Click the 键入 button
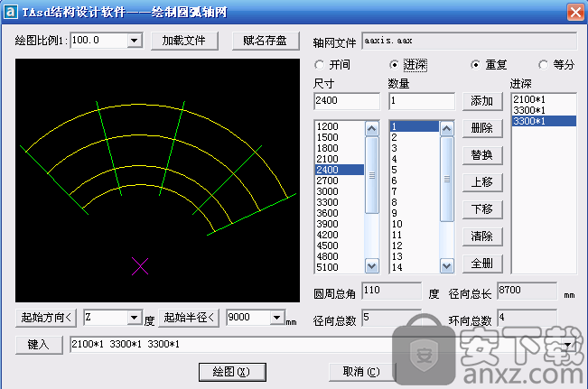 click(39, 345)
